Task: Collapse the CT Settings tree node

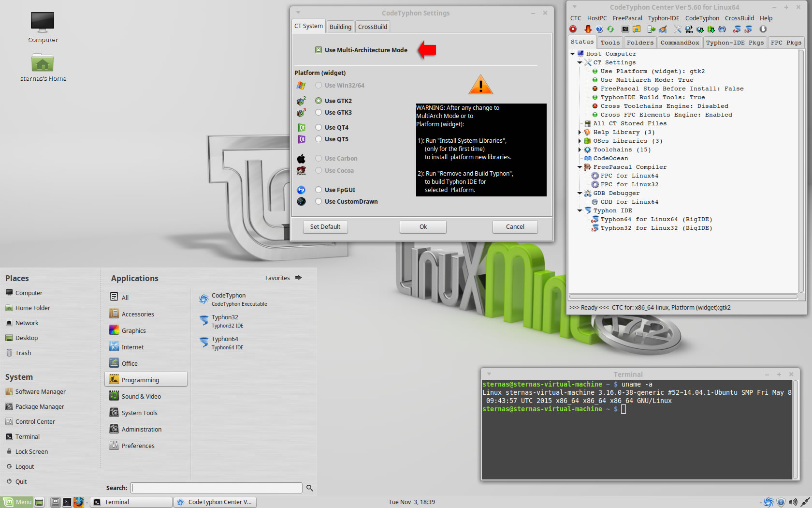Action: [x=580, y=62]
